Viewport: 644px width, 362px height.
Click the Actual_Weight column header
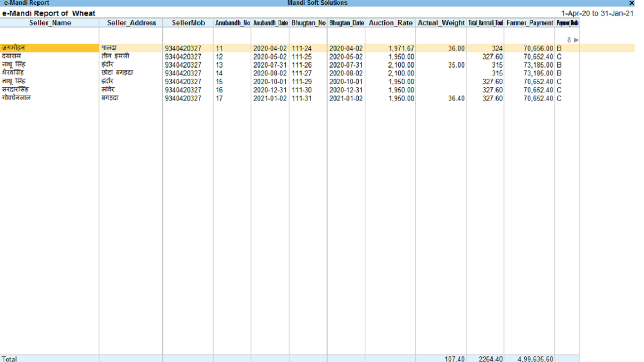(441, 23)
